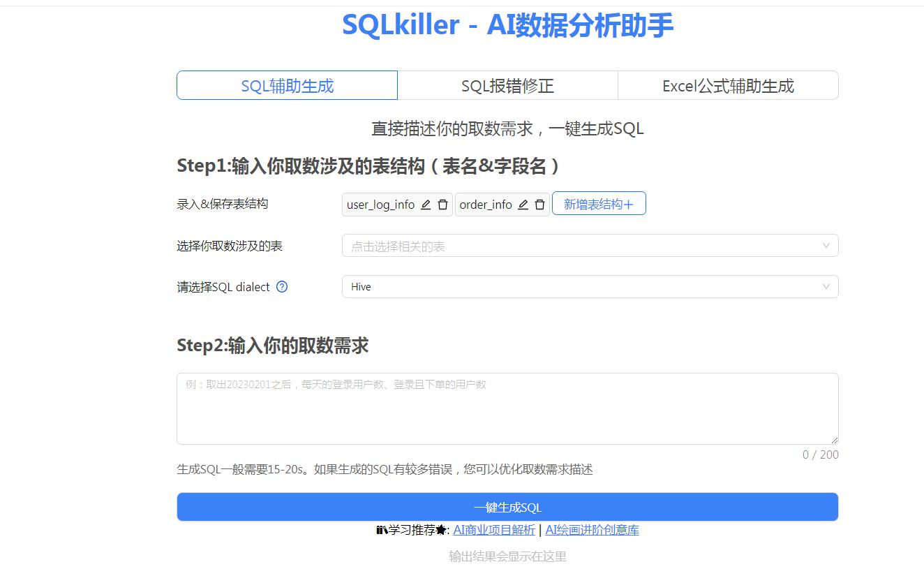This screenshot has height=569, width=924.
Task: Switch to SQL报错修正 tab
Action: point(507,85)
